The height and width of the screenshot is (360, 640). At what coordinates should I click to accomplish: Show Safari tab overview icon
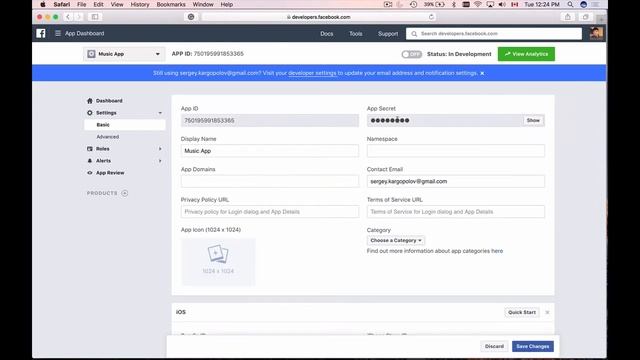[x=586, y=17]
